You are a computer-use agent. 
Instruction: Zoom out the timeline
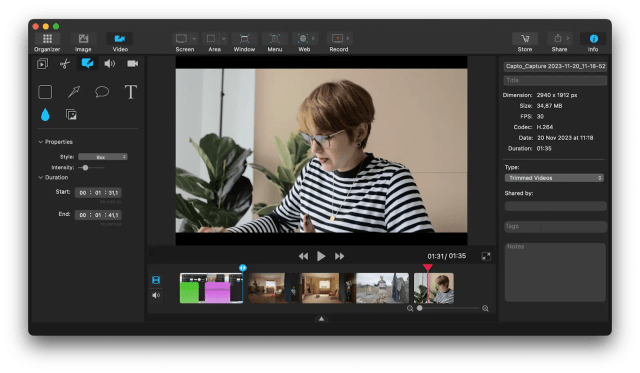(x=410, y=309)
